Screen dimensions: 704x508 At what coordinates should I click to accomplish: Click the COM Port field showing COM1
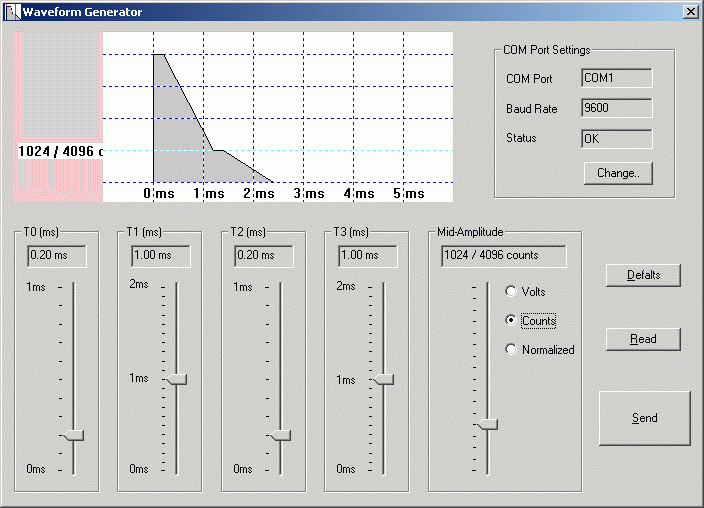click(x=616, y=78)
